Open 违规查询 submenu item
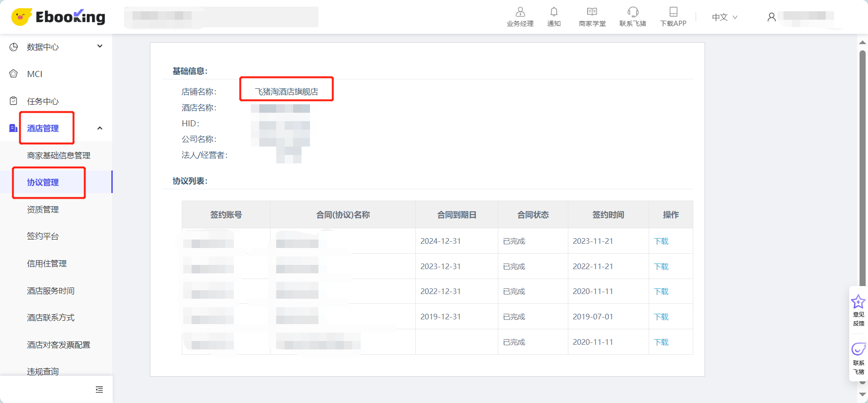The width and height of the screenshot is (868, 403). (43, 372)
